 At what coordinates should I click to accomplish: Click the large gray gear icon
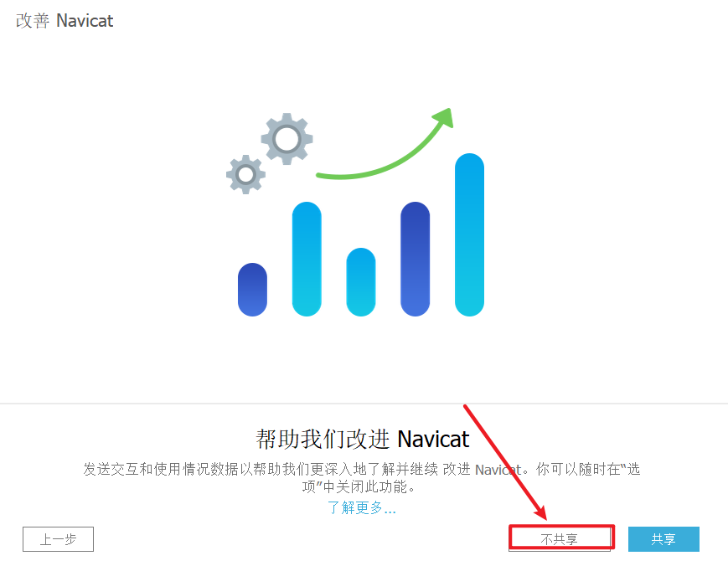(287, 139)
